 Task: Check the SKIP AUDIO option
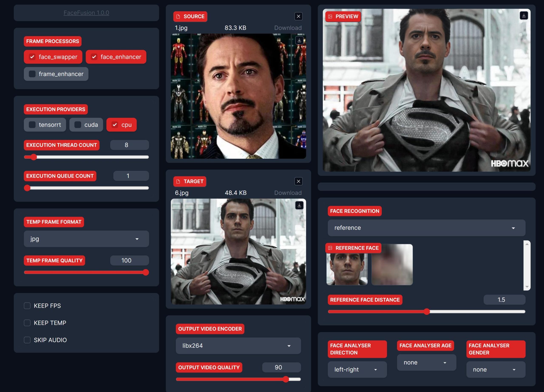pyautogui.click(x=27, y=340)
